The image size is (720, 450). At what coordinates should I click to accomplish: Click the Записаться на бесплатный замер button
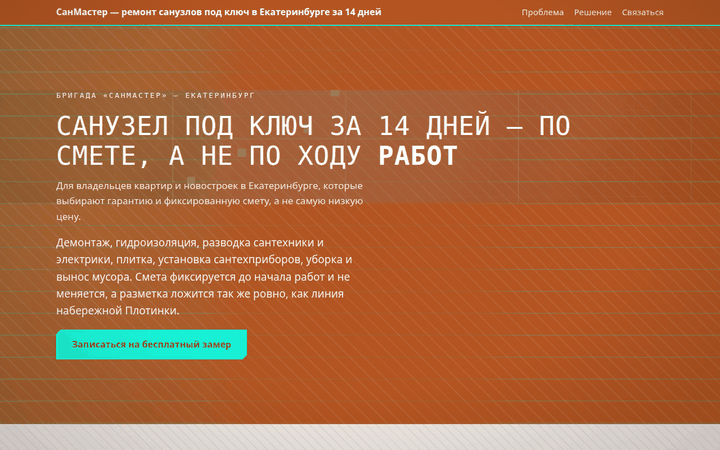(152, 344)
